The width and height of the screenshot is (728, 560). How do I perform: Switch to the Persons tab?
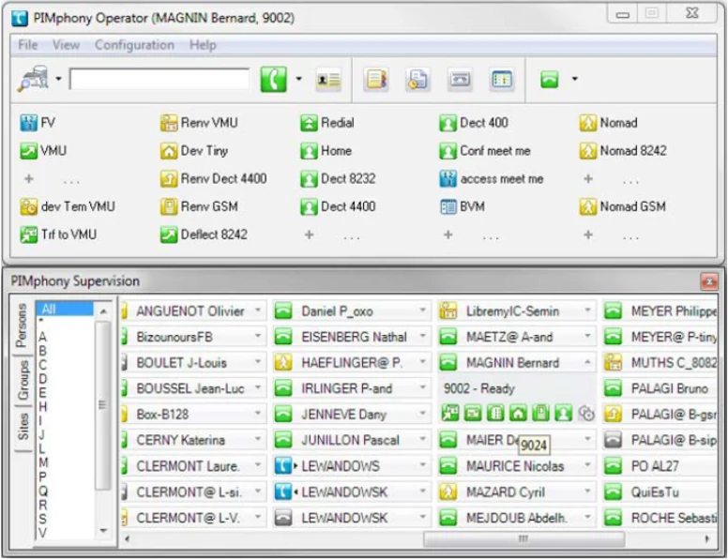click(22, 325)
